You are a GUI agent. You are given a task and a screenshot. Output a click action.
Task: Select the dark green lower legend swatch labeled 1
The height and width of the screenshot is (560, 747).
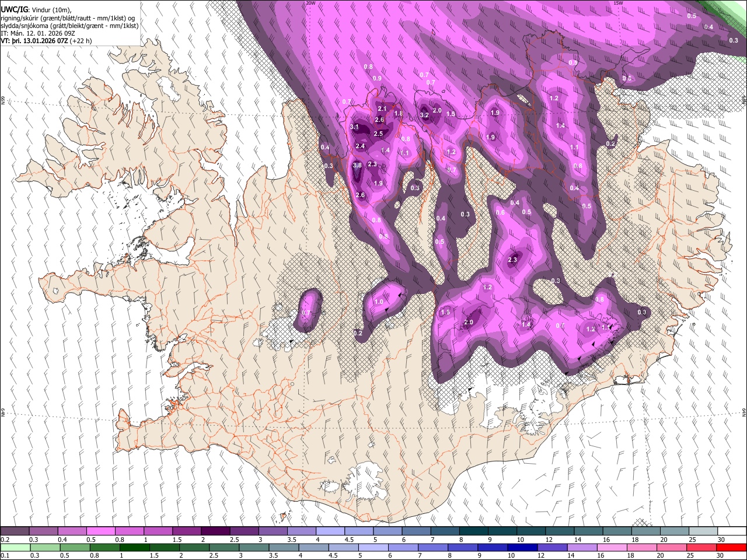(134, 547)
